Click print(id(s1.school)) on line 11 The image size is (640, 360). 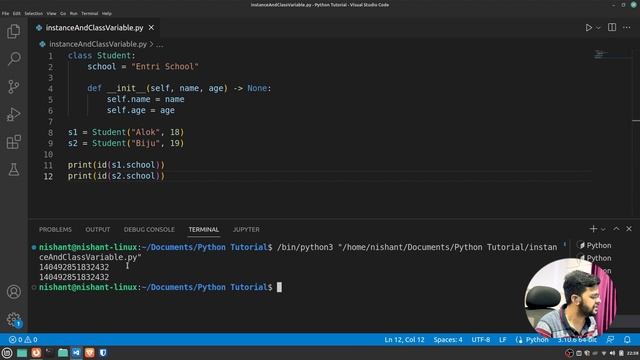pos(116,165)
